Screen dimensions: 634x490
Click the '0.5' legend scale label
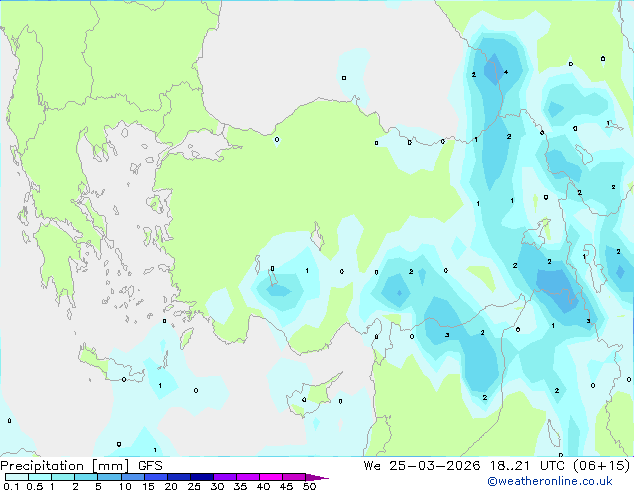[x=35, y=486]
